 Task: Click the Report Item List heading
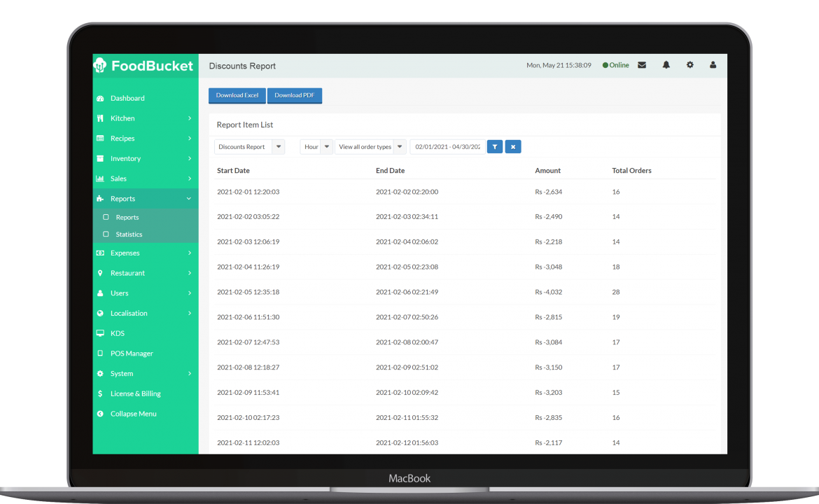245,125
